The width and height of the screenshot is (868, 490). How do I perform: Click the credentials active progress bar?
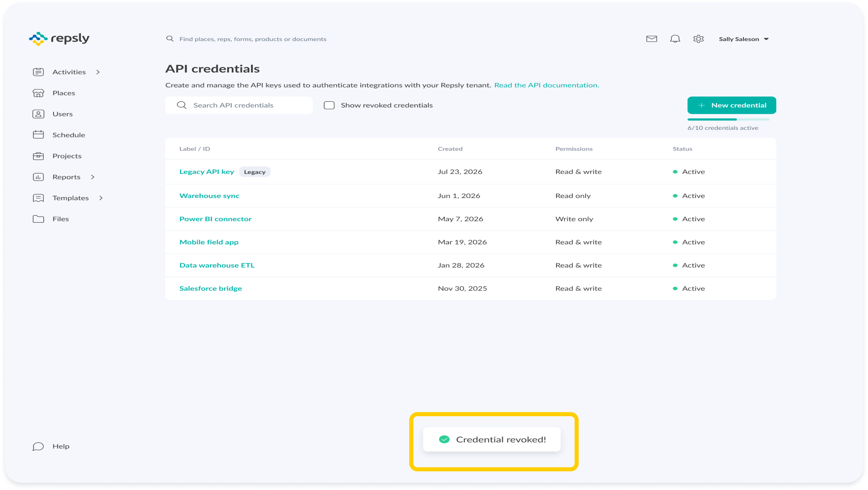(x=728, y=119)
